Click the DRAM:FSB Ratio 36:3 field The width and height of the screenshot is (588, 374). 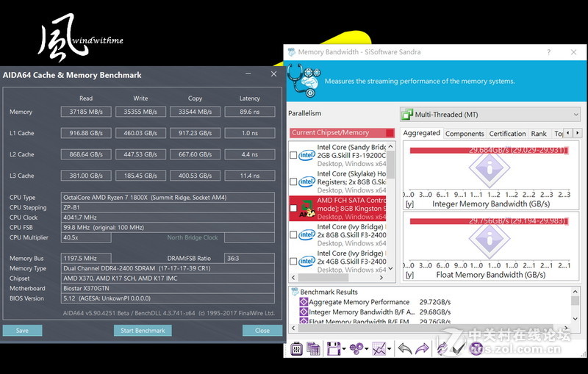point(249,258)
